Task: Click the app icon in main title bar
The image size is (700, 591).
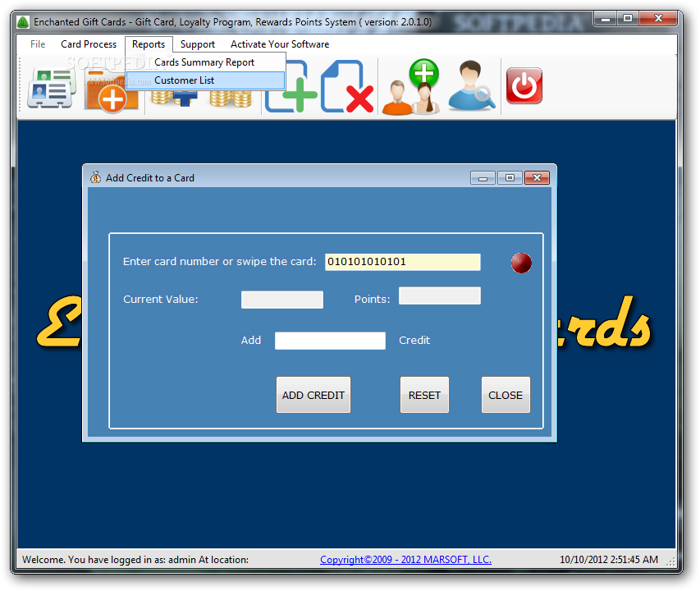Action: [23, 22]
